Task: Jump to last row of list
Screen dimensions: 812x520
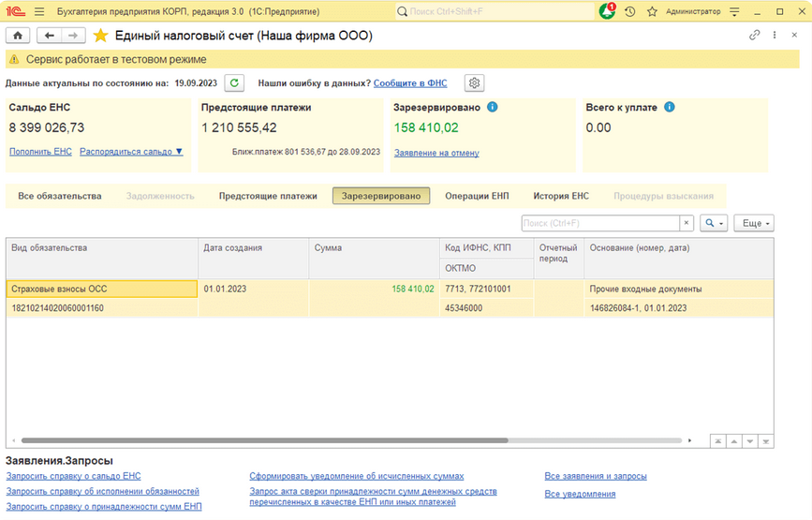Action: tap(766, 440)
